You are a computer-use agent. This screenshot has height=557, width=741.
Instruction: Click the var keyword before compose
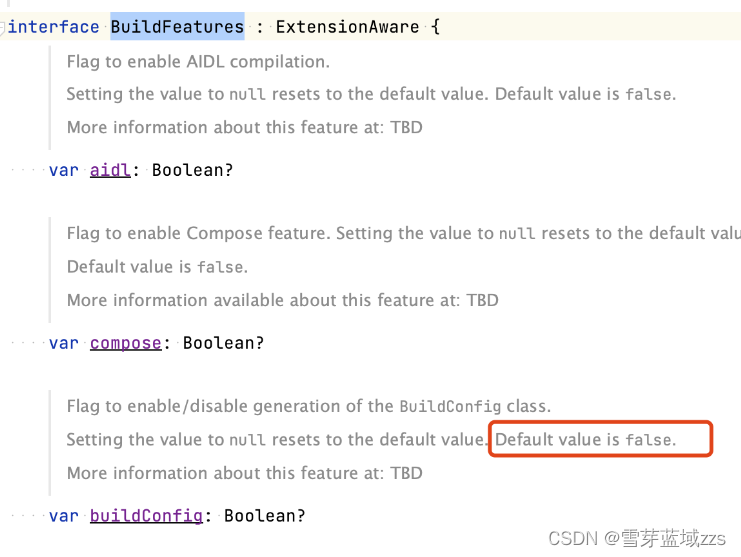click(x=63, y=343)
